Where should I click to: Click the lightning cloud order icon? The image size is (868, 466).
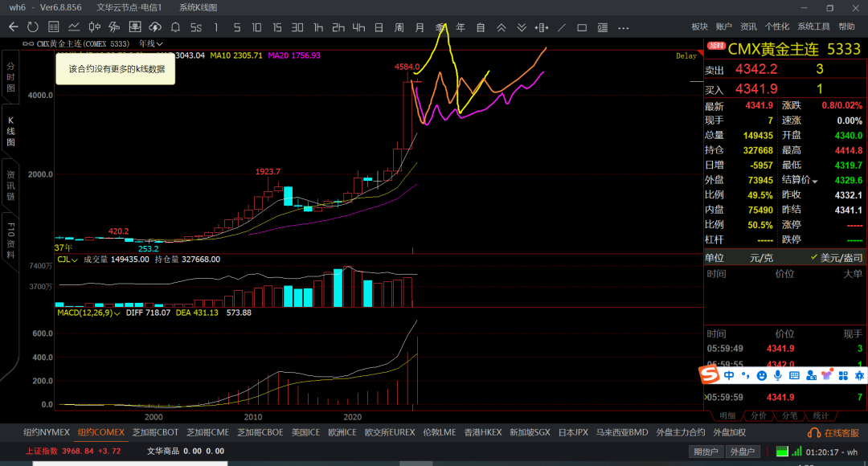(x=155, y=27)
